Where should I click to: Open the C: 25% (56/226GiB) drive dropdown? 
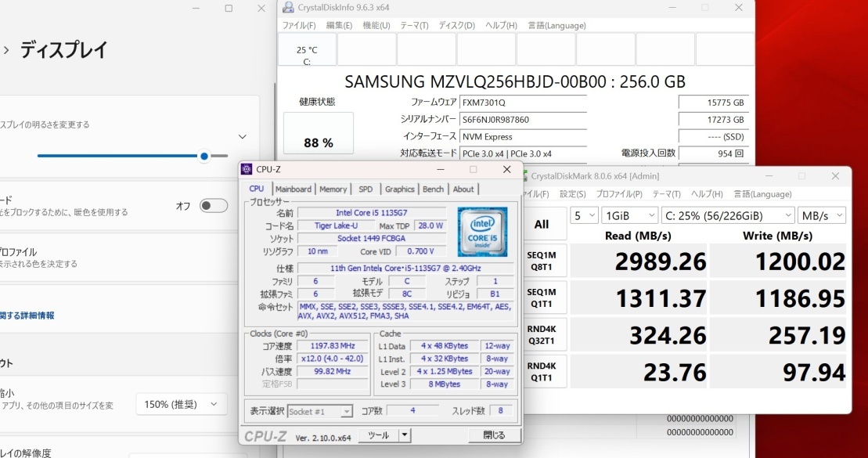[728, 215]
